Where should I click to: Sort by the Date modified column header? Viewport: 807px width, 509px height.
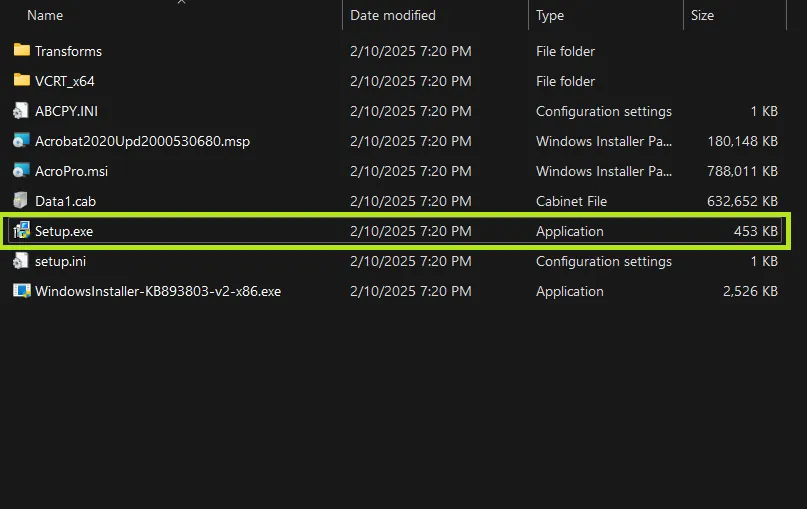pyautogui.click(x=392, y=15)
